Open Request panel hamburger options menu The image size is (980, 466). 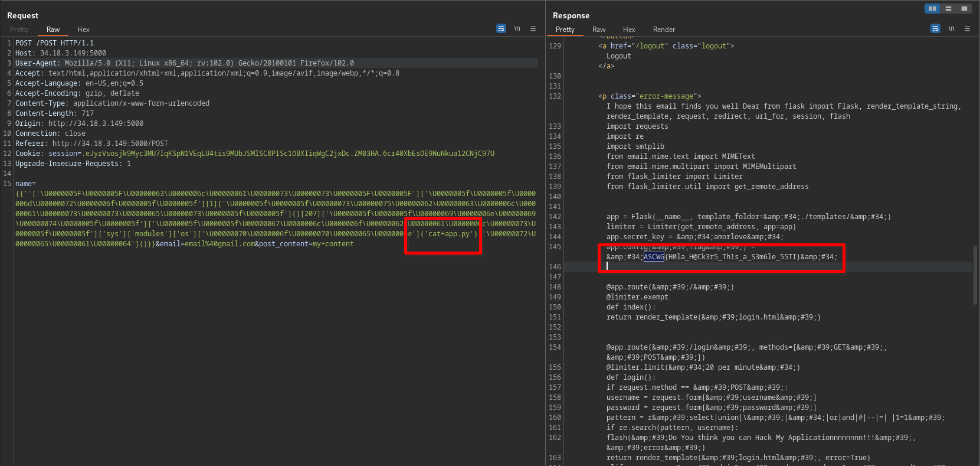point(533,28)
